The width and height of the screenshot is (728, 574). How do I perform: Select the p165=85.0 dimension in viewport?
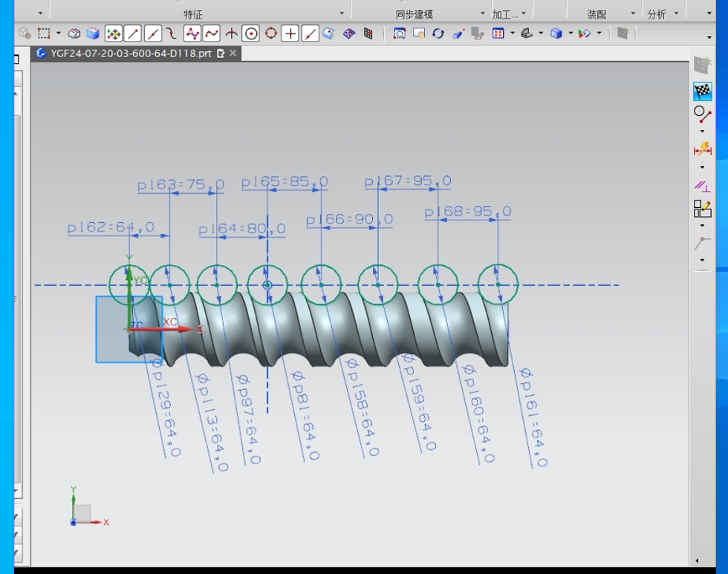pos(285,183)
